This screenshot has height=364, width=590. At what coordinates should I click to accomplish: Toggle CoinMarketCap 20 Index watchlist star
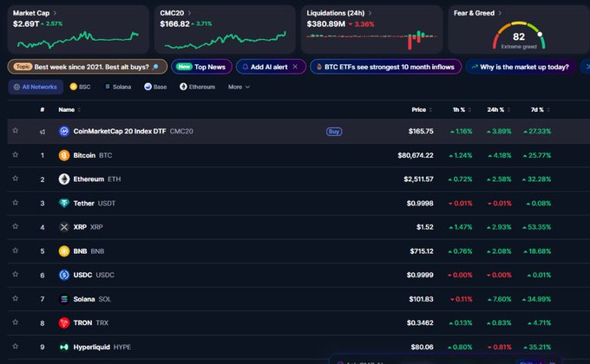point(16,131)
